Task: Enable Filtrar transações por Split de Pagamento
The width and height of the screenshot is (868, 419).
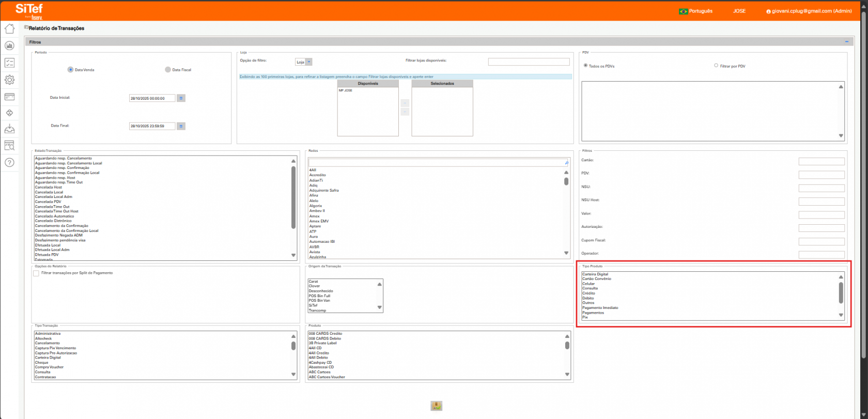Action: point(36,273)
